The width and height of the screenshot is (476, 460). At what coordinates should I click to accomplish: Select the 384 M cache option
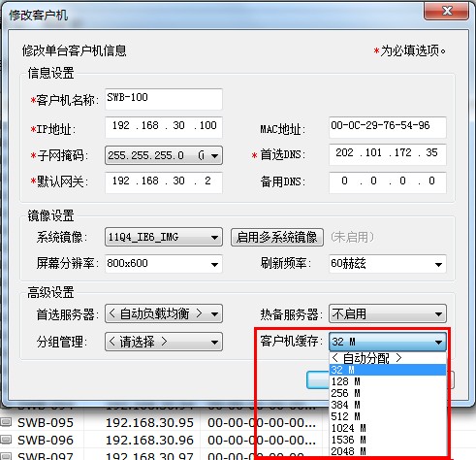click(388, 405)
